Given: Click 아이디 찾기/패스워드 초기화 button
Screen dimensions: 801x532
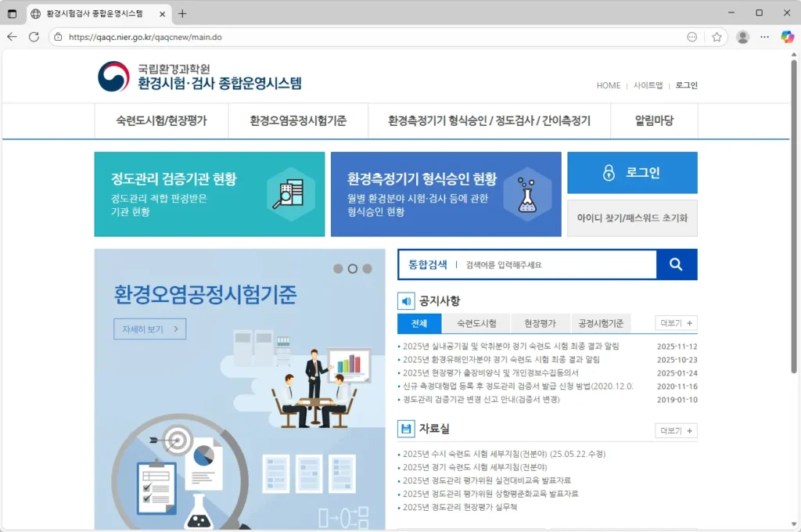Looking at the screenshot, I should click(x=632, y=218).
